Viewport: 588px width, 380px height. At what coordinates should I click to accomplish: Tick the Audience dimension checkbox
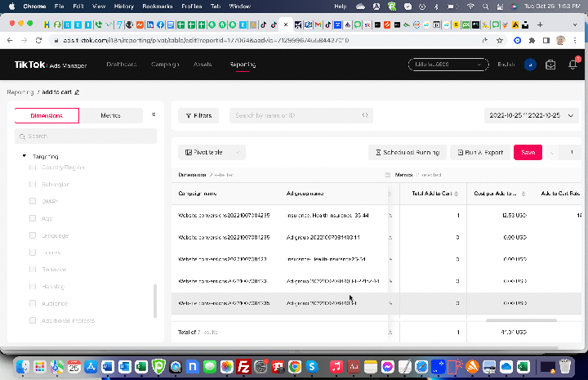[33, 303]
